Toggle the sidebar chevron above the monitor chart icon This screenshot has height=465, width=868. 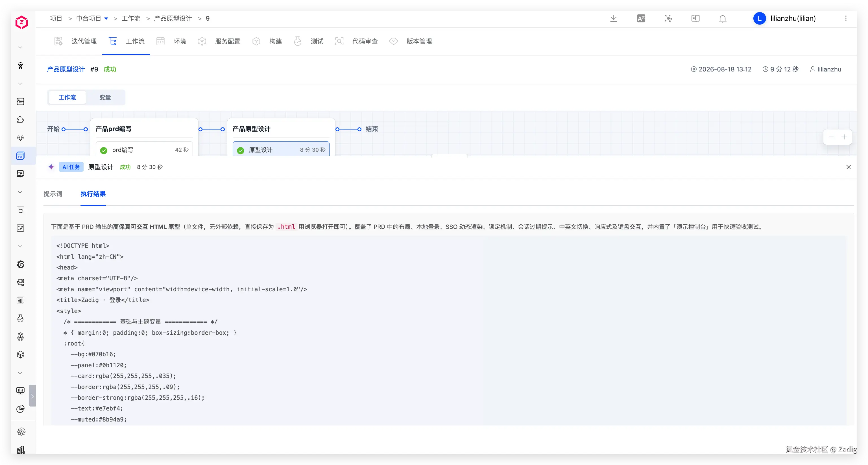pyautogui.click(x=20, y=373)
